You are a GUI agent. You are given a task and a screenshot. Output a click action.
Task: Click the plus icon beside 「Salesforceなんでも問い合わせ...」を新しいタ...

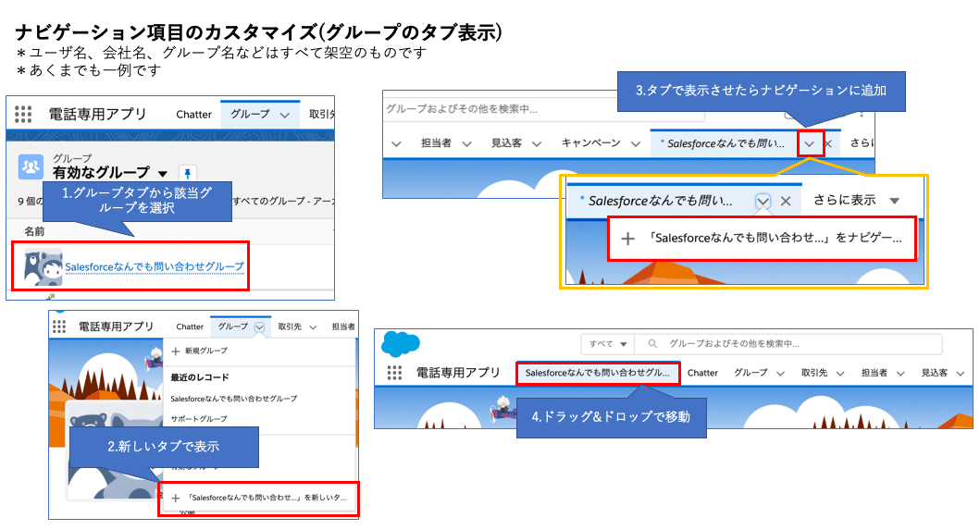[176, 499]
